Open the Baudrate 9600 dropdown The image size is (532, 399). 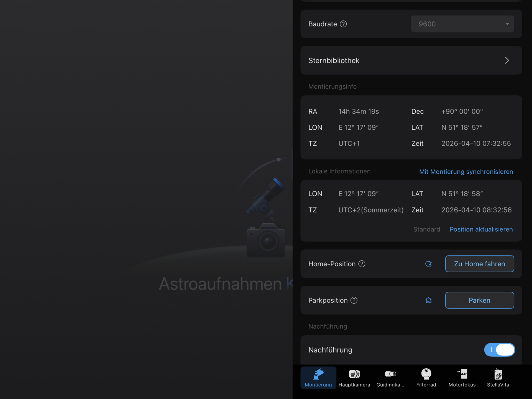click(x=462, y=24)
